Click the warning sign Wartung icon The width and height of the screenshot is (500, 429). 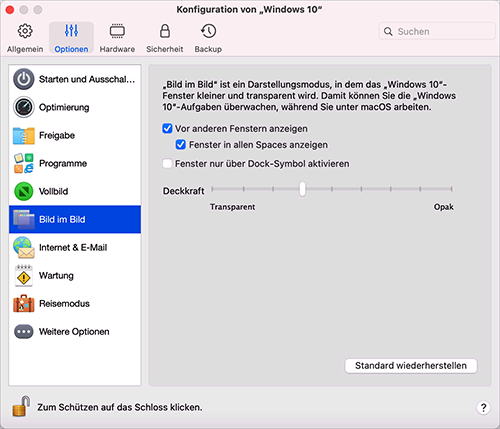click(x=24, y=276)
